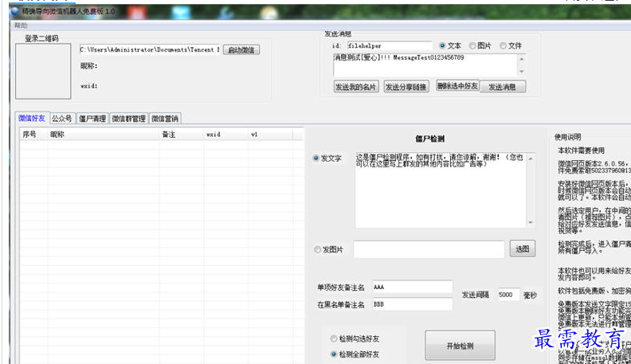Click the 僵尸检测 heading text
Image resolution: width=631 pixels, height=364 pixels.
(429, 139)
